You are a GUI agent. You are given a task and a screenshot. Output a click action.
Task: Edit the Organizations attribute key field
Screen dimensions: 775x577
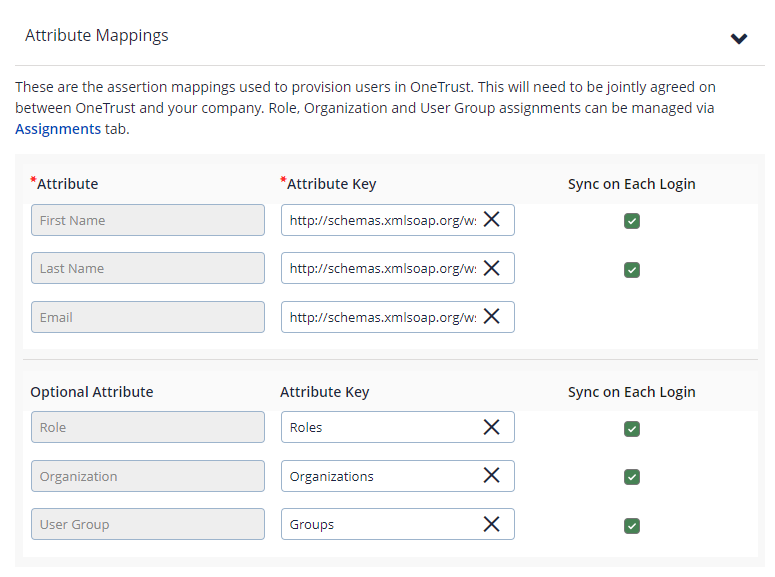tap(382, 476)
